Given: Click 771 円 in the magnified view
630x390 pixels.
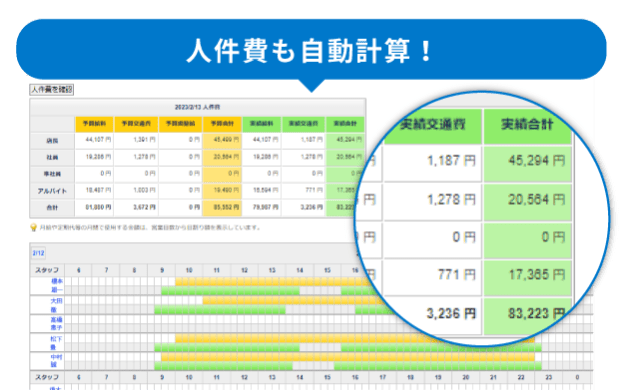Looking at the screenshot, I should [456, 275].
